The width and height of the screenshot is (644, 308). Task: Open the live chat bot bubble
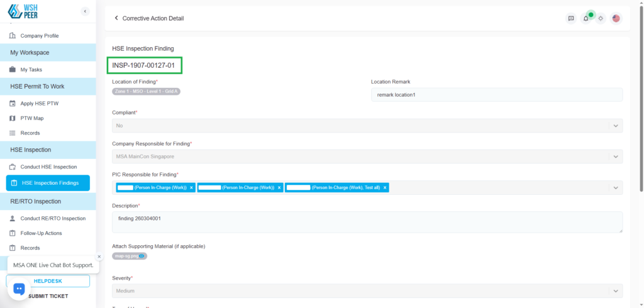click(19, 289)
